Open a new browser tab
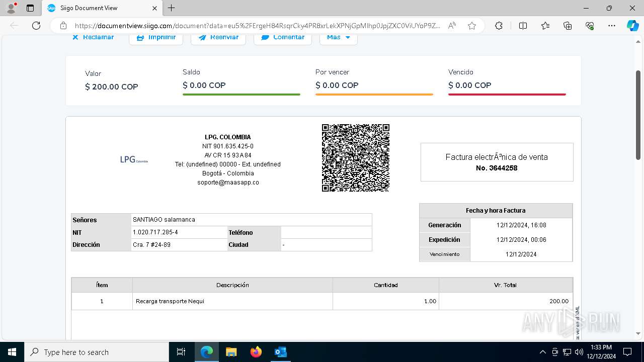Viewport: 644px width, 362px height. point(172,8)
